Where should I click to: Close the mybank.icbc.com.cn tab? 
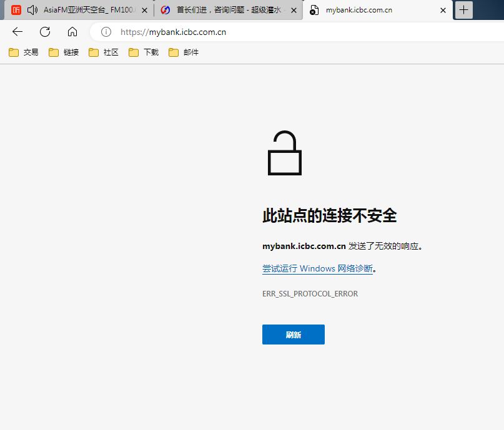point(443,10)
